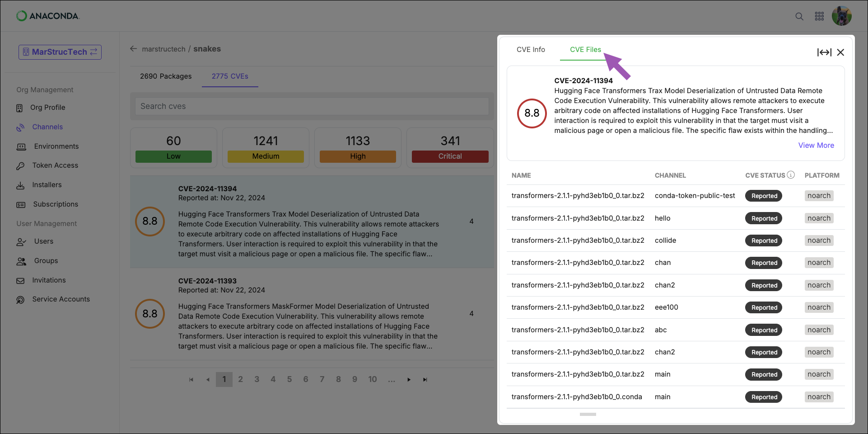868x434 pixels.
Task: Open Environments page
Action: click(x=56, y=146)
